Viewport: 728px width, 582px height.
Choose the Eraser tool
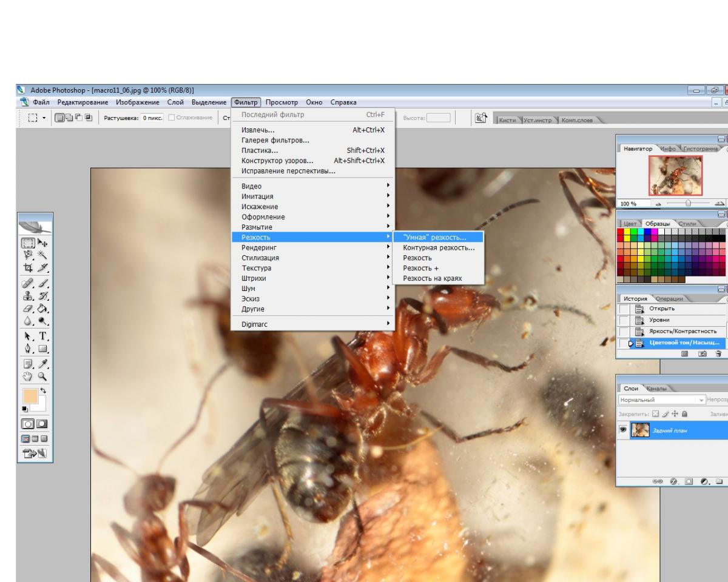click(x=28, y=309)
